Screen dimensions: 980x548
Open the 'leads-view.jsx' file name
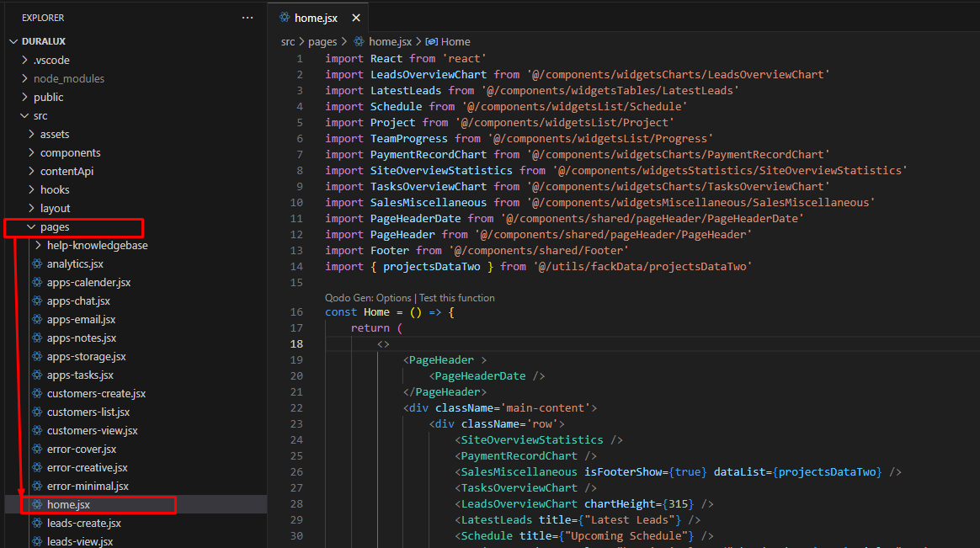point(80,541)
